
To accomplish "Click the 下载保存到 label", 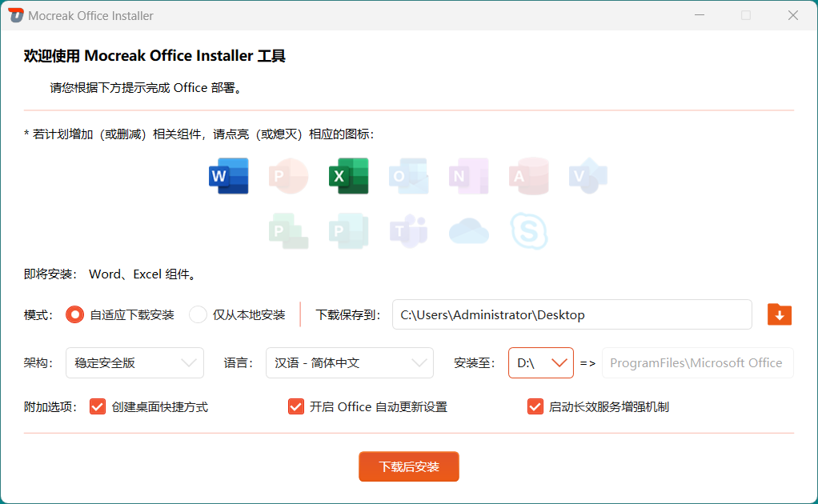I will [348, 315].
